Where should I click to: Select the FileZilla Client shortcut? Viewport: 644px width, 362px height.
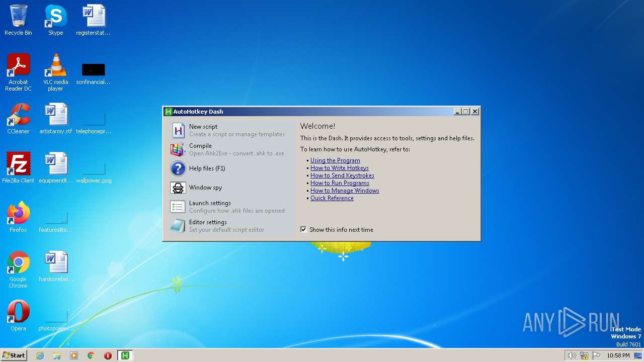coord(18,168)
